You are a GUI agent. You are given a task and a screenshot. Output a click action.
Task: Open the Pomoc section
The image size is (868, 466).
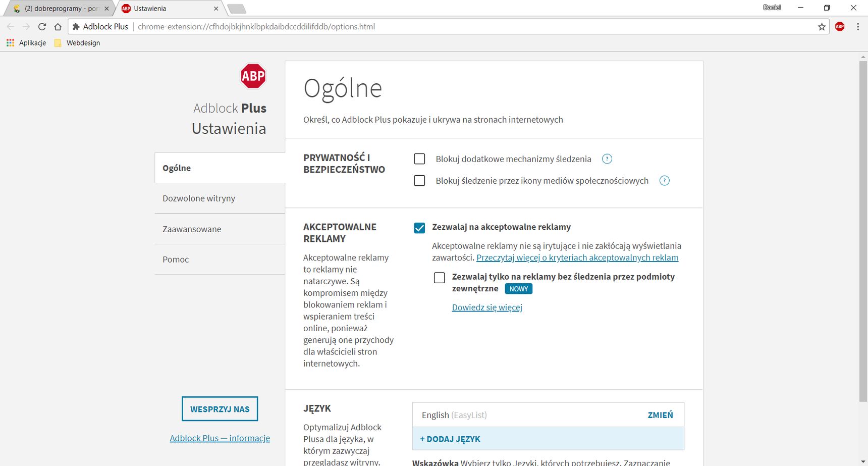click(x=220, y=260)
